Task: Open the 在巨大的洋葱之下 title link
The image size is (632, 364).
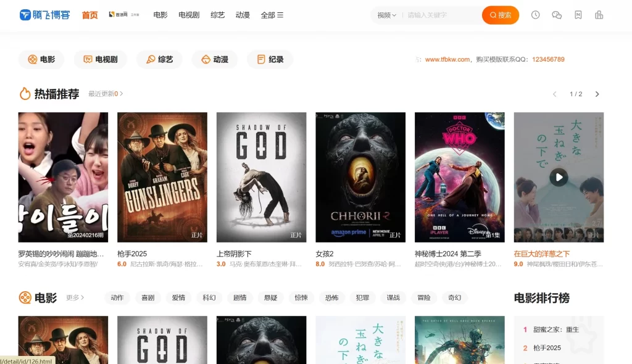Action: (x=542, y=254)
